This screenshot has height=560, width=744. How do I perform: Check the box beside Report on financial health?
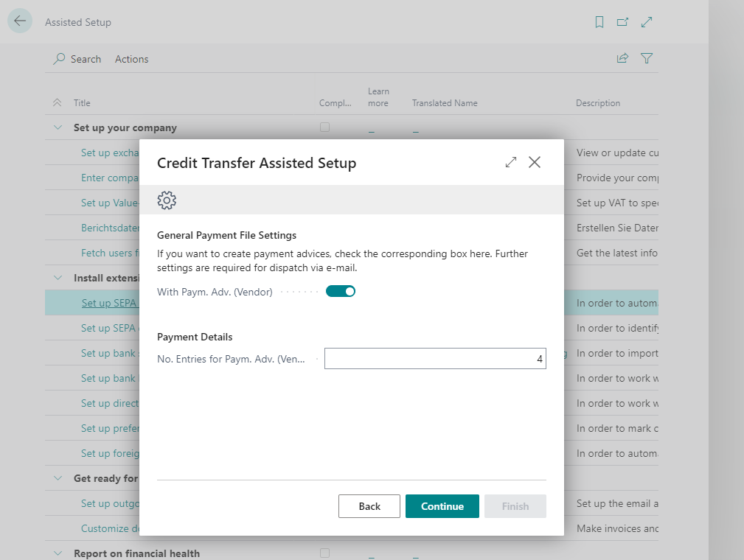click(324, 553)
